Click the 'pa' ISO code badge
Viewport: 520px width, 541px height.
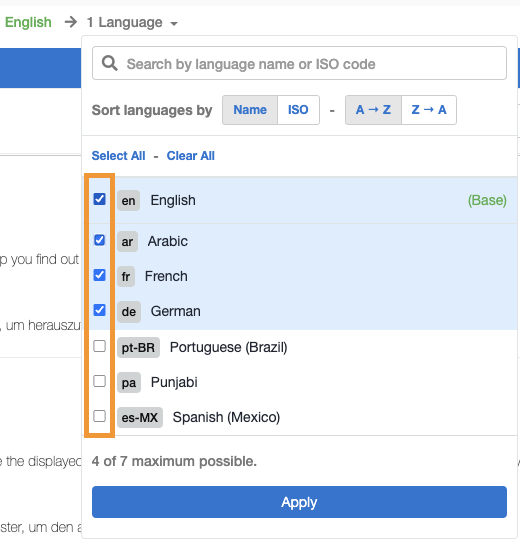click(x=129, y=383)
